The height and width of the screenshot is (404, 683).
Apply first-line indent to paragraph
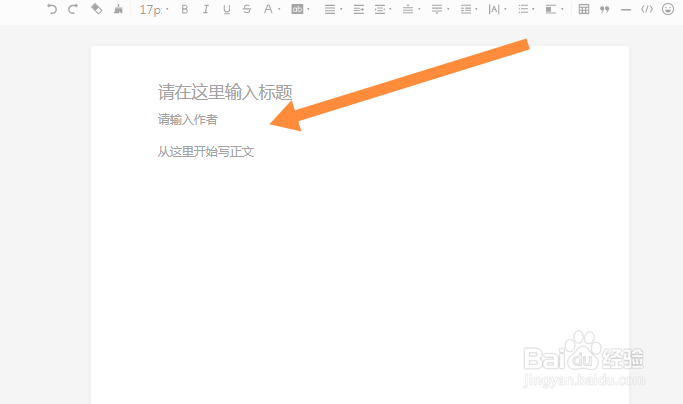coord(359,9)
